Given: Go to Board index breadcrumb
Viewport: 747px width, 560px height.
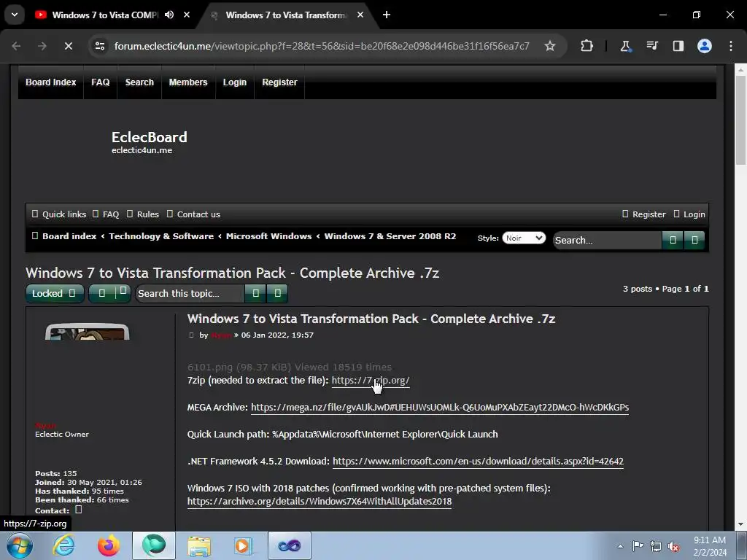Looking at the screenshot, I should 69,236.
